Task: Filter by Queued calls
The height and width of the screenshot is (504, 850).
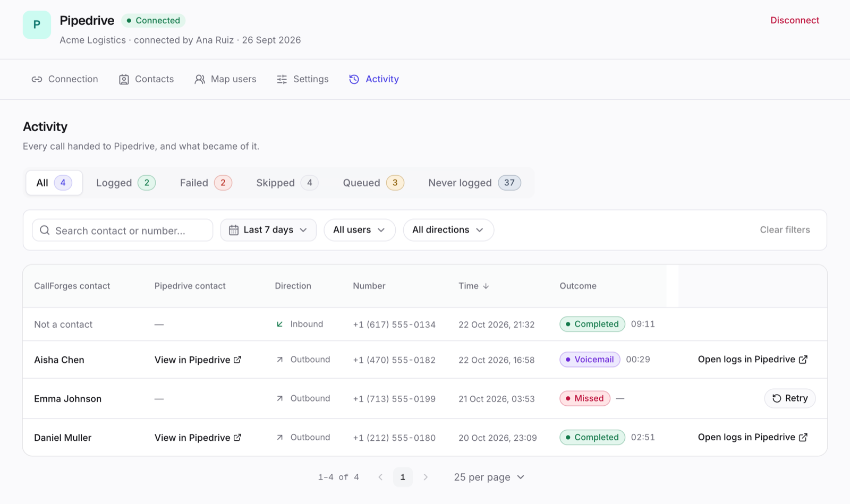Action: (373, 183)
